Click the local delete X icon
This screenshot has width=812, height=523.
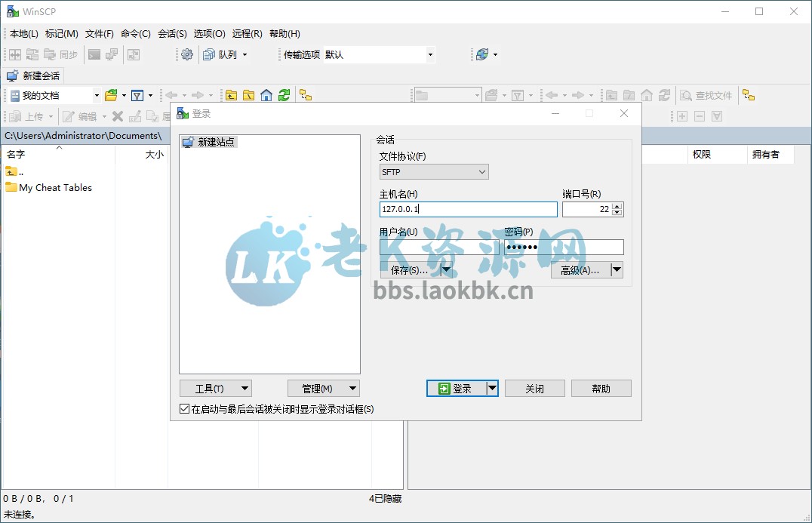(118, 116)
